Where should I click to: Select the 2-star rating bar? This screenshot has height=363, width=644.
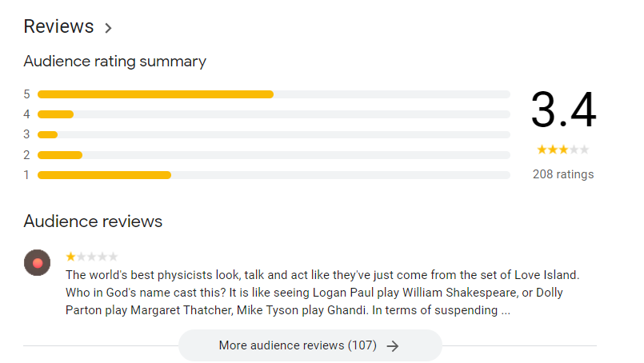[x=274, y=155]
